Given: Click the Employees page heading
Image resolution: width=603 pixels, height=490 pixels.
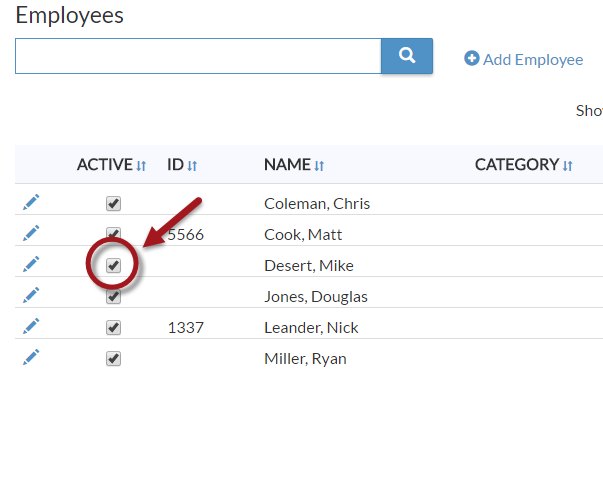Looking at the screenshot, I should (70, 16).
